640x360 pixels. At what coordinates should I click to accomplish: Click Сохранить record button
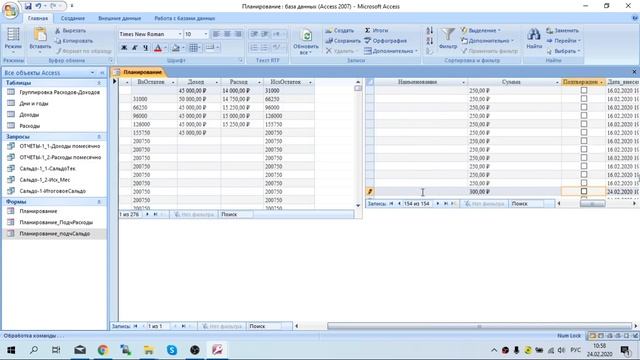pos(343,41)
